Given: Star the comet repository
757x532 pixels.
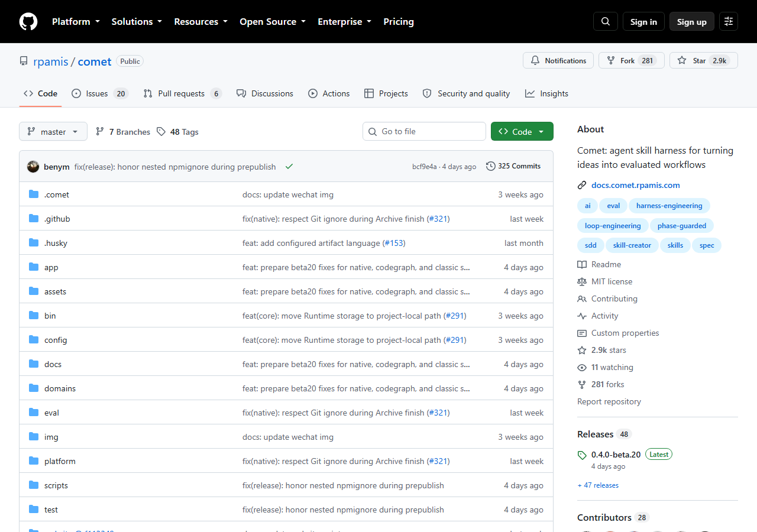Looking at the screenshot, I should point(704,60).
